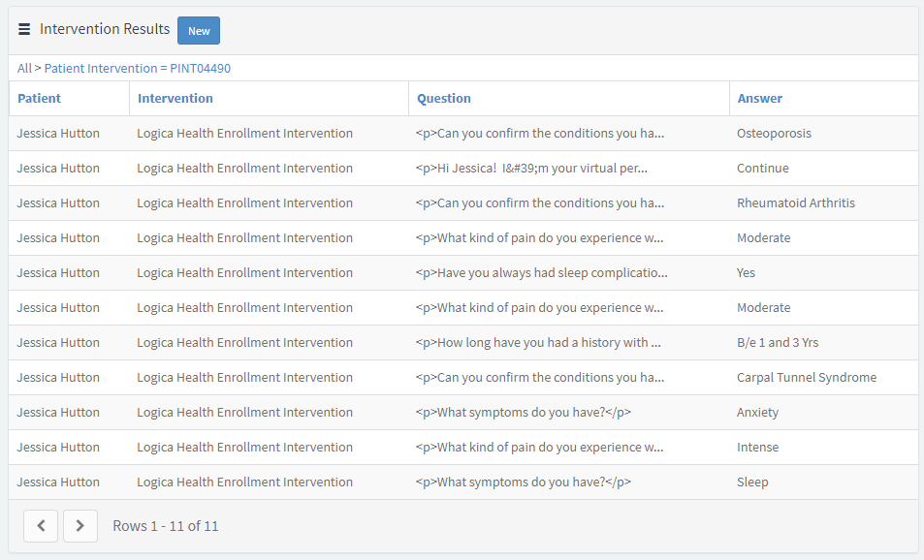Go to previous page arrow
The image size is (924, 560).
click(x=41, y=526)
